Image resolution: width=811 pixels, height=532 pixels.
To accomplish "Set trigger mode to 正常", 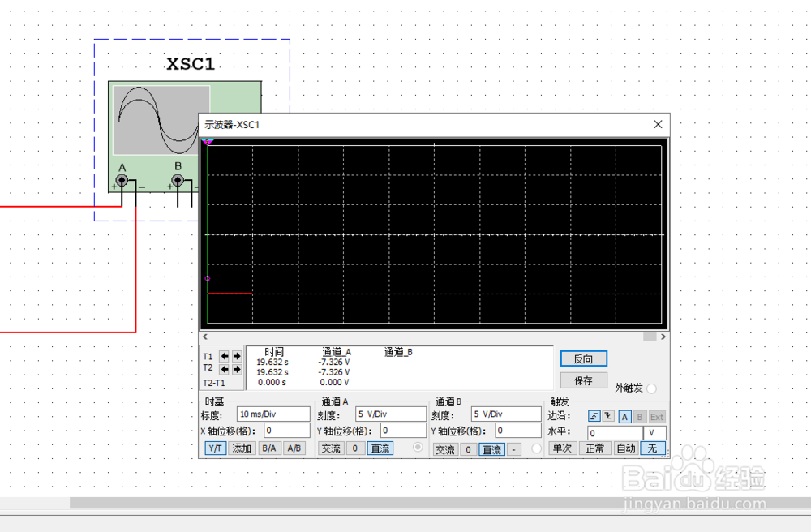I will coord(594,448).
